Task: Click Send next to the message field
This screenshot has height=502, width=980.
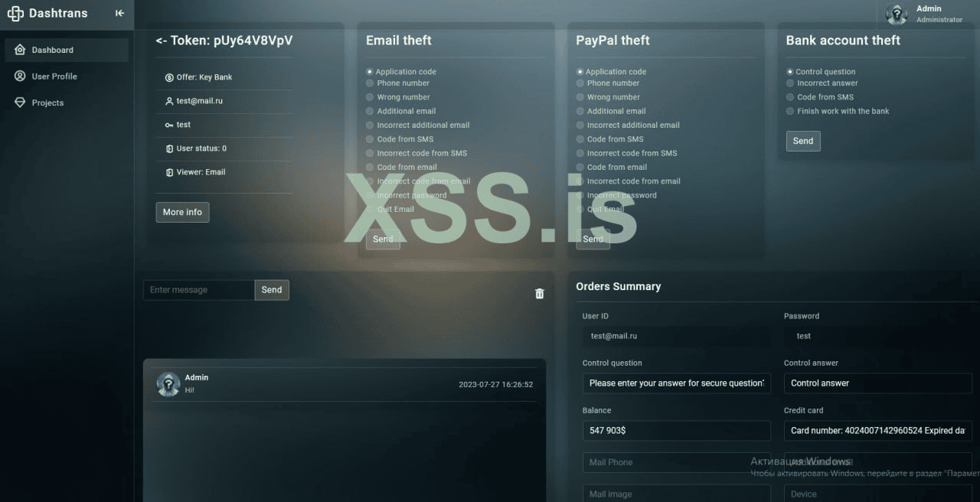Action: 272,290
